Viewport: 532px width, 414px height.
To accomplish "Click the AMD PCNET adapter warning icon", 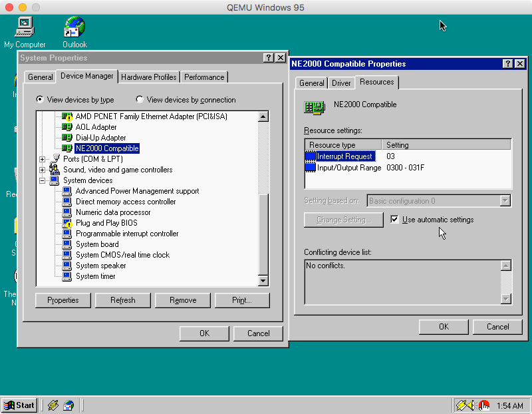I will coord(67,116).
